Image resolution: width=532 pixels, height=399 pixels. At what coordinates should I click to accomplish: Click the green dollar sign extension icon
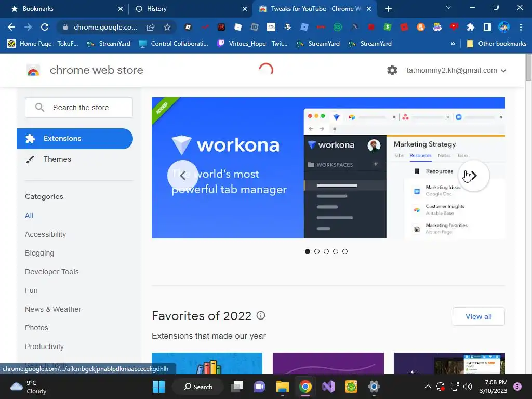point(388,27)
